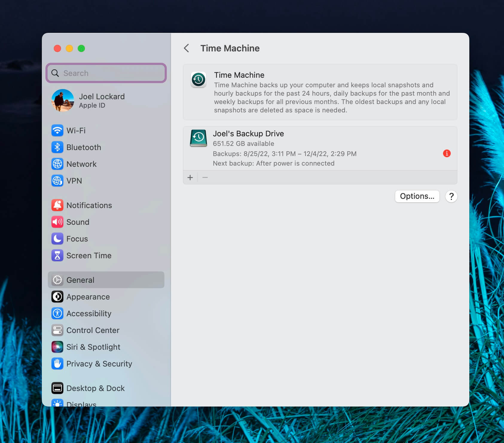Select the Network globe icon
Viewport: 504px width, 443px height.
(57, 164)
